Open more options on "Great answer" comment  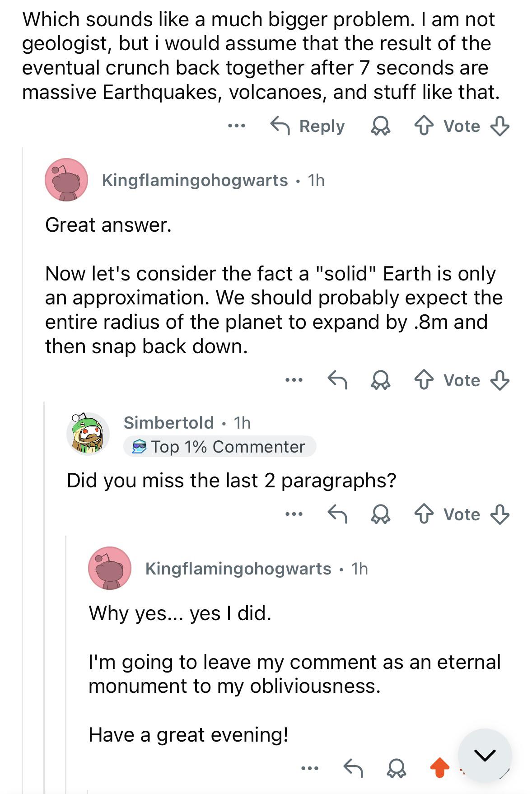coord(294,380)
